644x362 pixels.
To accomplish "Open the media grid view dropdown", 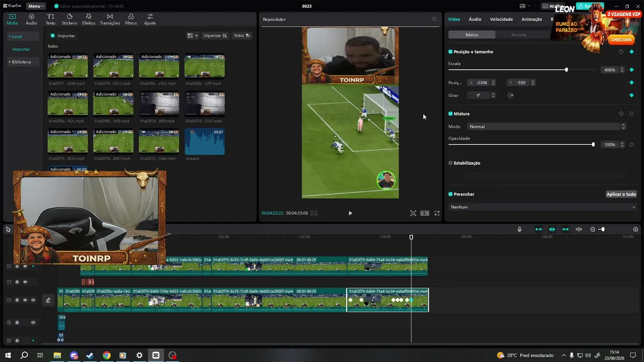I will [192, 36].
